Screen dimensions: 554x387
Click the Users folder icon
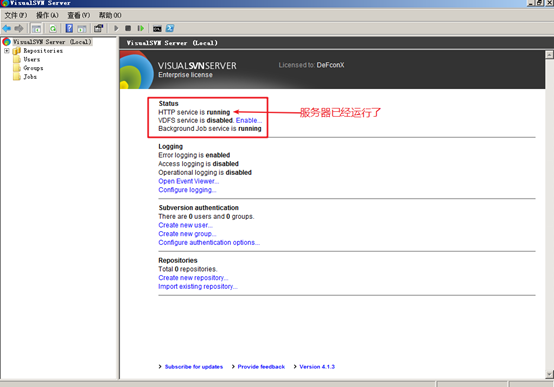[17, 59]
